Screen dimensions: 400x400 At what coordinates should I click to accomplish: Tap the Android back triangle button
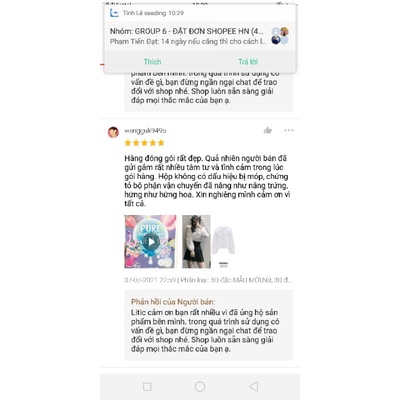point(254,387)
